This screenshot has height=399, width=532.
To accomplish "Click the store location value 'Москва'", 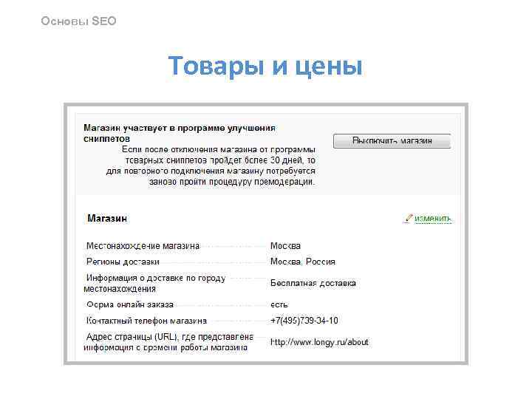I will click(x=285, y=246).
